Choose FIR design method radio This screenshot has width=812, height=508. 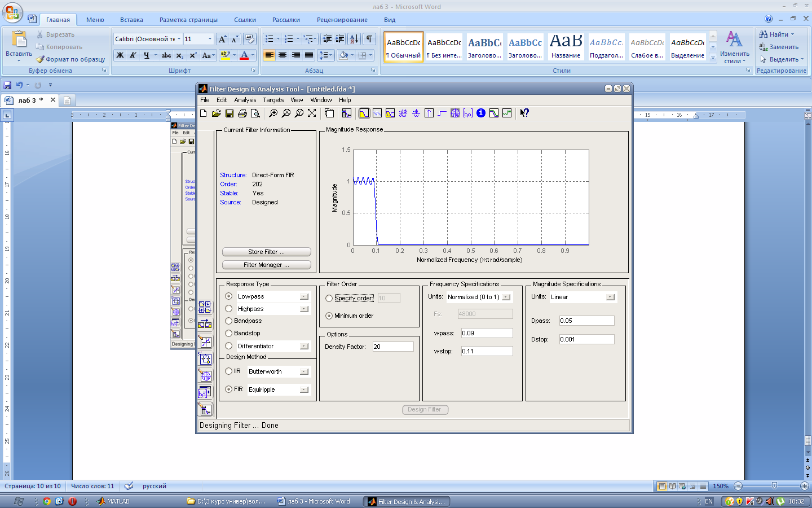[x=229, y=389]
